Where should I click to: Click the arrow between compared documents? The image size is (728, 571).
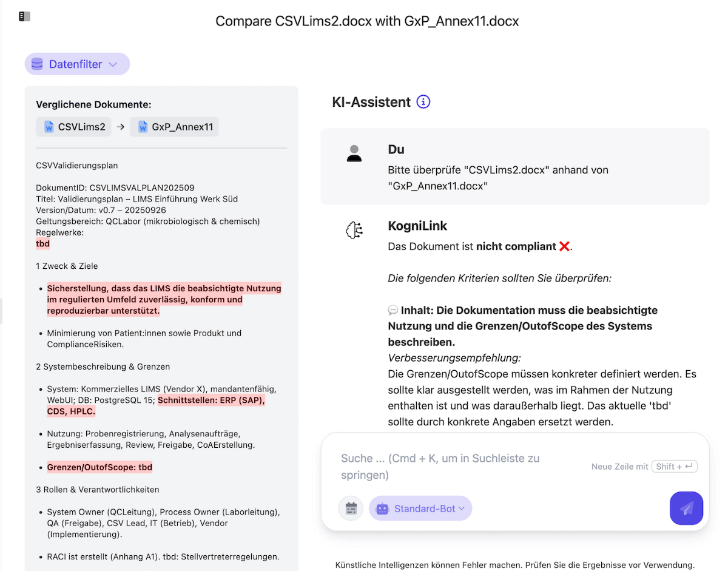pos(121,127)
